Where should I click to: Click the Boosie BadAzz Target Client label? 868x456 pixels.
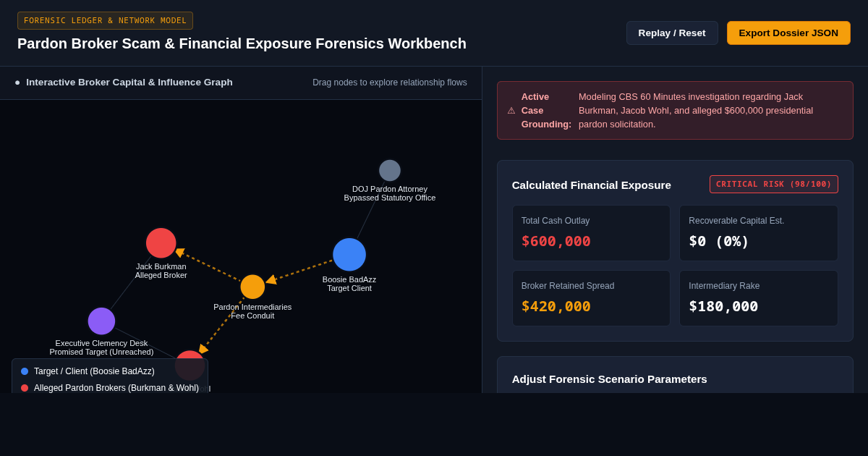[349, 284]
